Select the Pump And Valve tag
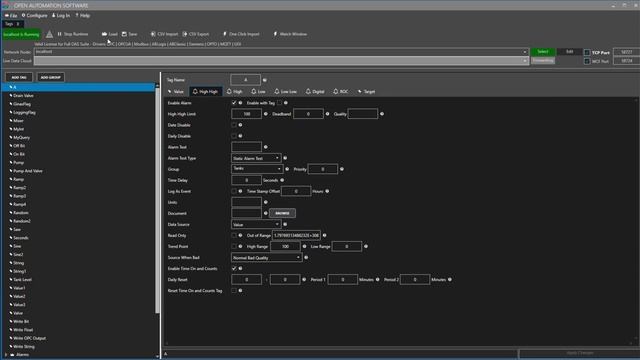Viewport: 640px width, 360px height. (27, 171)
